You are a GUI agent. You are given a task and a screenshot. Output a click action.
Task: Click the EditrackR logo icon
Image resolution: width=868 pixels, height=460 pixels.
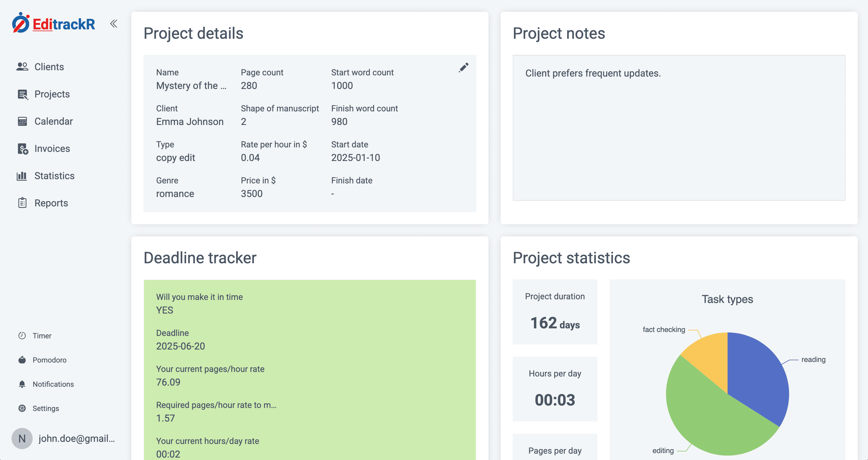[21, 23]
